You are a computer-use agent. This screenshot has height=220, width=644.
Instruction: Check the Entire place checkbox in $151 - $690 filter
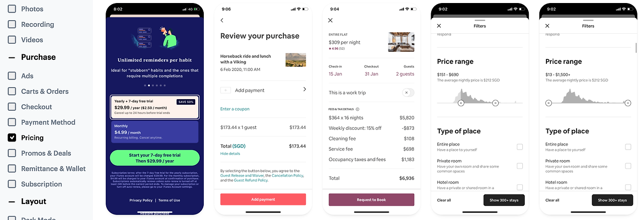[x=520, y=147]
